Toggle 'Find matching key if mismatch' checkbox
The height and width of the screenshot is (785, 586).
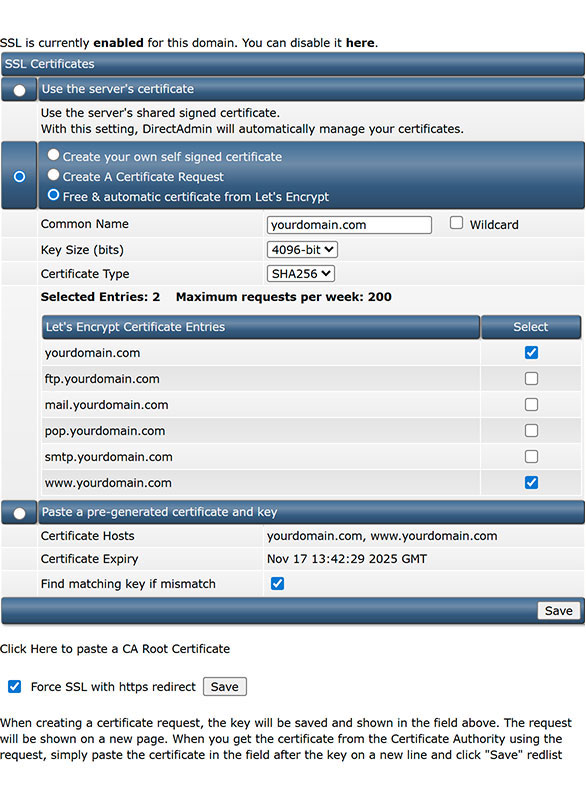pos(277,583)
